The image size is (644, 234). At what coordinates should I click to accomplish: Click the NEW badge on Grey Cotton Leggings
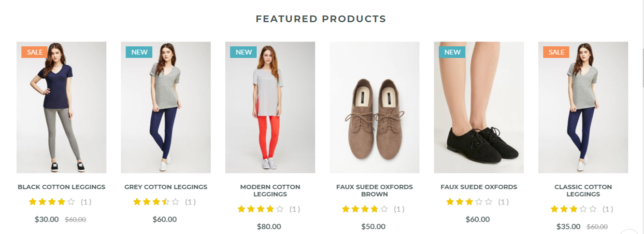coord(139,52)
